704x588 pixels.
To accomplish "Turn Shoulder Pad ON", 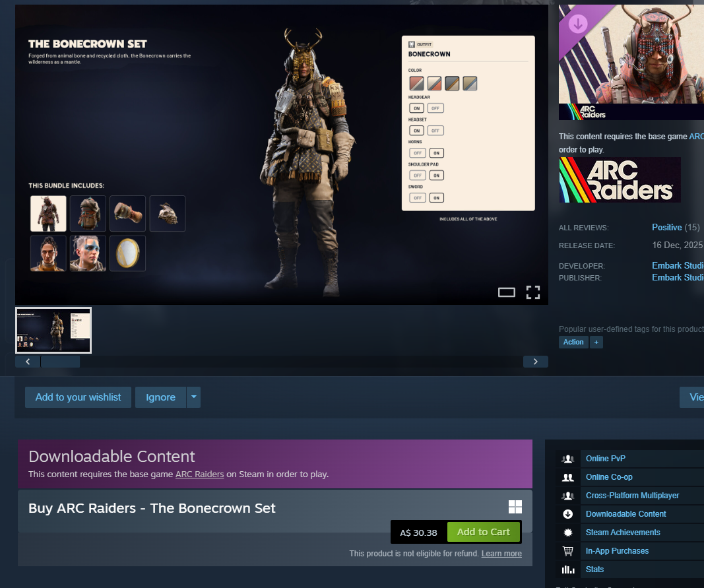I will coord(436,176).
